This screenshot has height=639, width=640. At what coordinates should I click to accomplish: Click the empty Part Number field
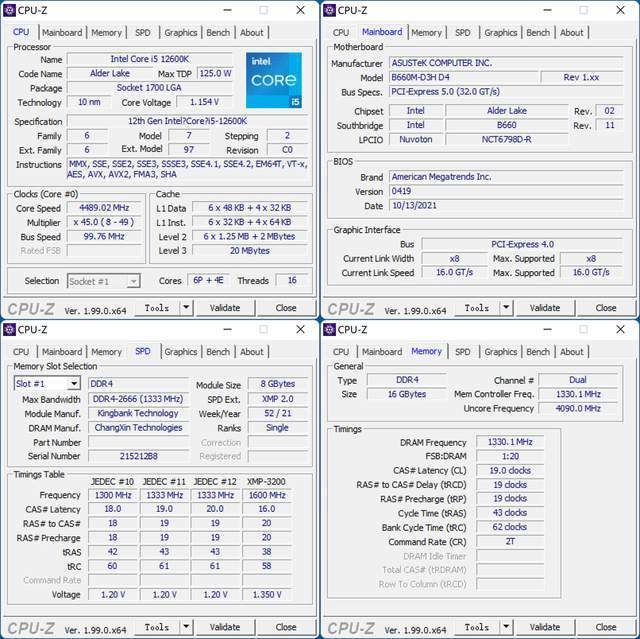(138, 442)
